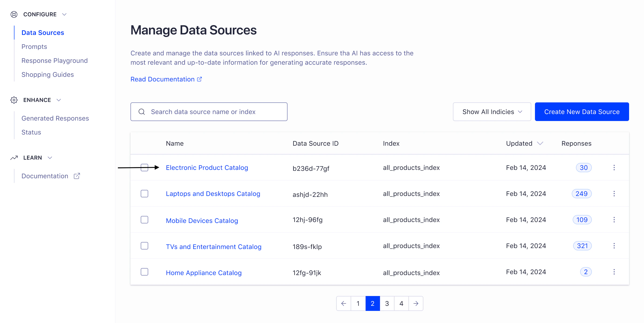This screenshot has height=323, width=644.
Task: Click the Reponses column header
Action: 576,143
